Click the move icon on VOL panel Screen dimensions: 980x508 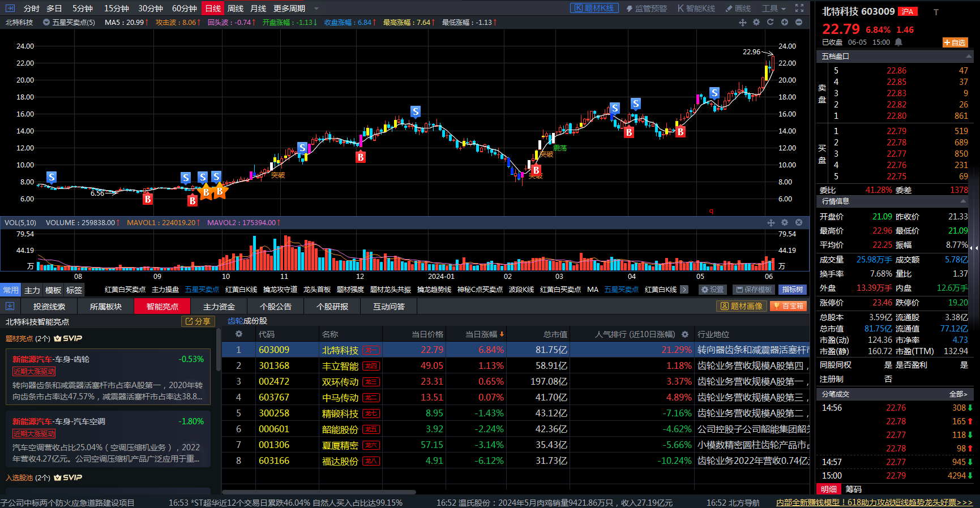pyautogui.click(x=771, y=222)
